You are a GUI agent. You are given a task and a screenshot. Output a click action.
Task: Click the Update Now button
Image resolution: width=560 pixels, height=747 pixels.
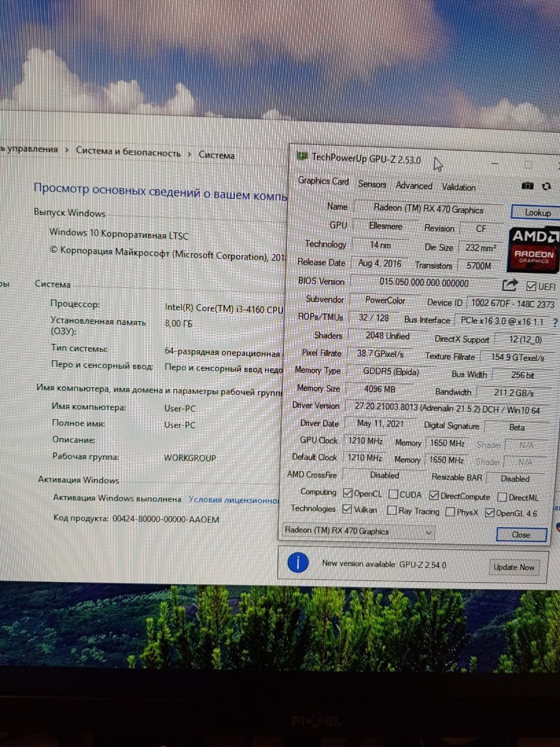[x=514, y=567]
